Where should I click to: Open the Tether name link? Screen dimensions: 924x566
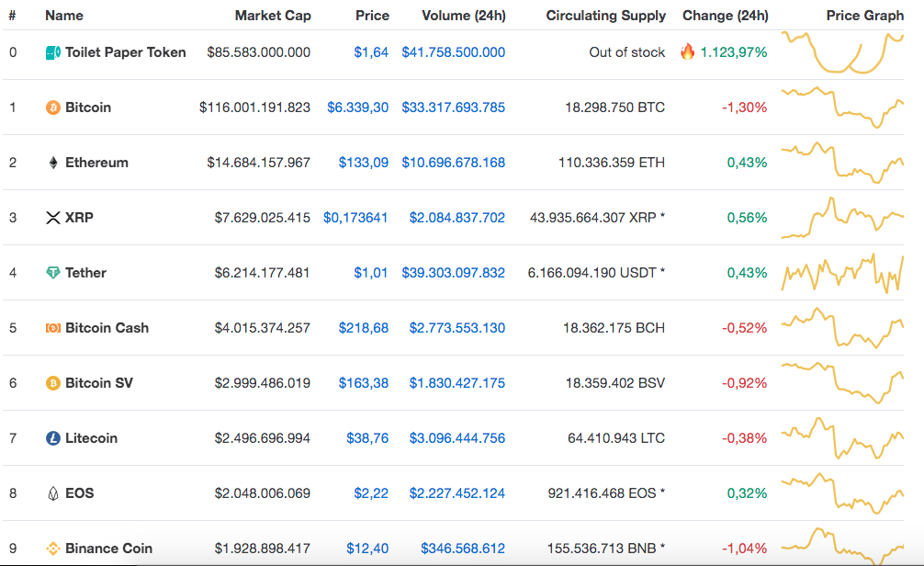(x=85, y=273)
